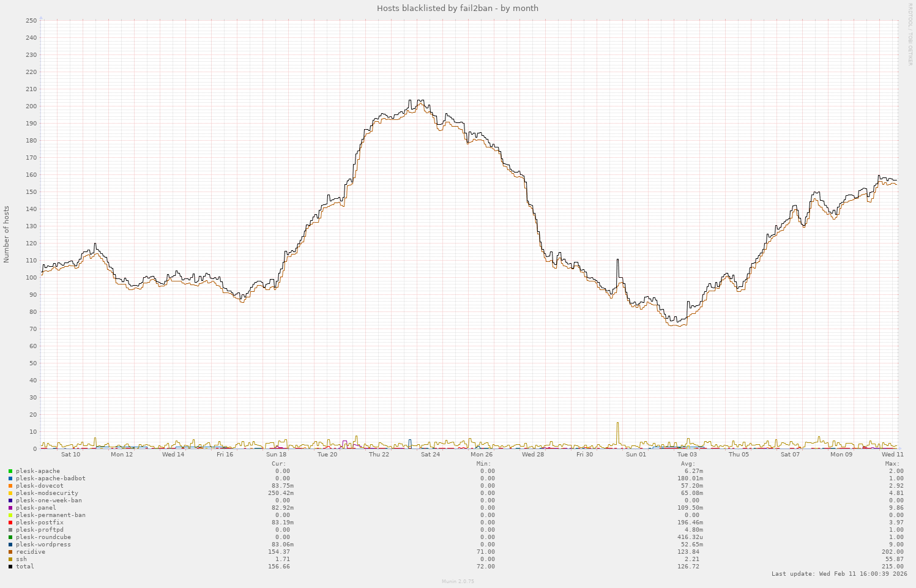Click the graph title 'Hosts blacklisted by fail2ban'
The width and height of the screenshot is (916, 588).
457,8
